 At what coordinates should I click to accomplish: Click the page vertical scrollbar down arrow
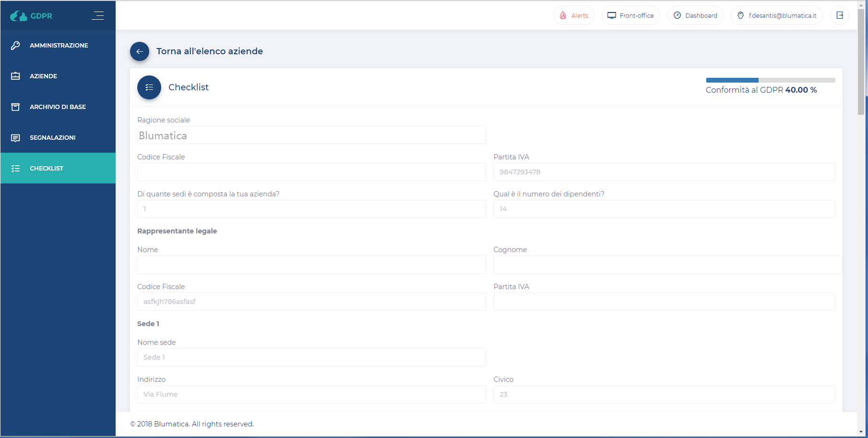click(x=861, y=432)
